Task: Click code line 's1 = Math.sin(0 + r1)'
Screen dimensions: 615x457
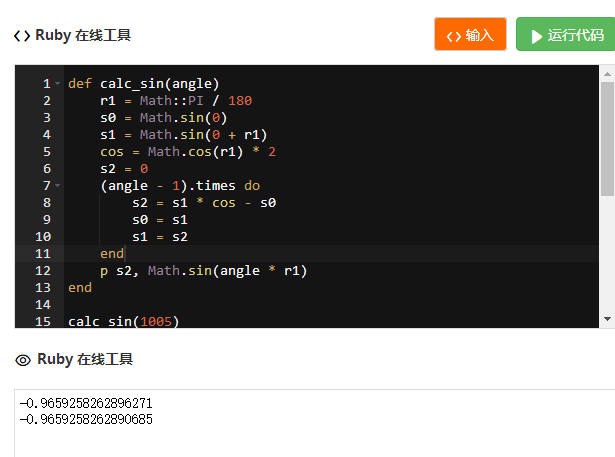Action: click(x=184, y=135)
